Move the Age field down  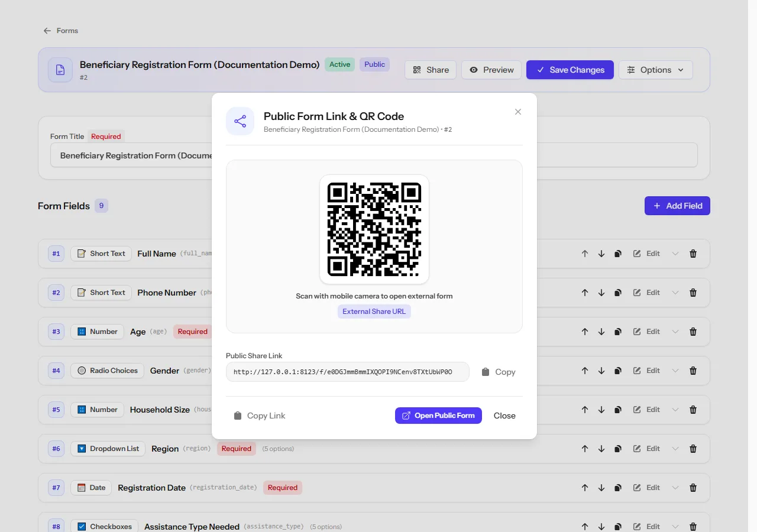pos(601,332)
